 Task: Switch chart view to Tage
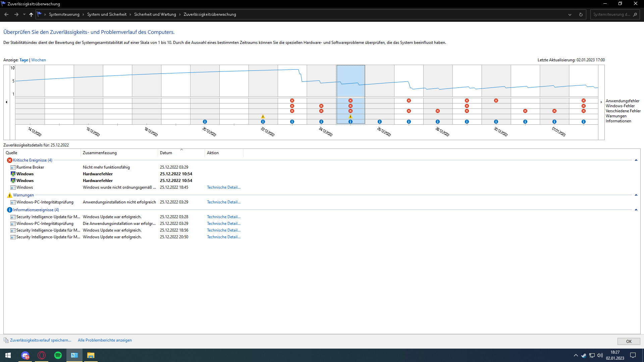click(x=24, y=60)
